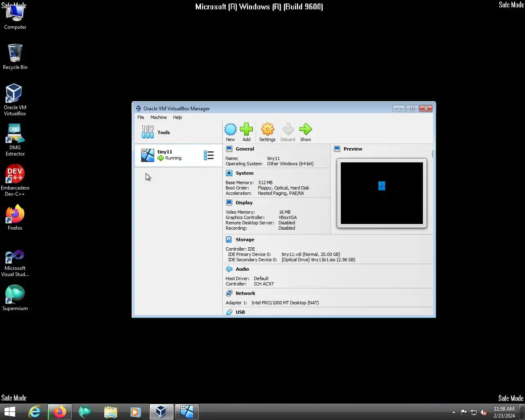Open the Windows Start button
This screenshot has width=525, height=420.
9,411
